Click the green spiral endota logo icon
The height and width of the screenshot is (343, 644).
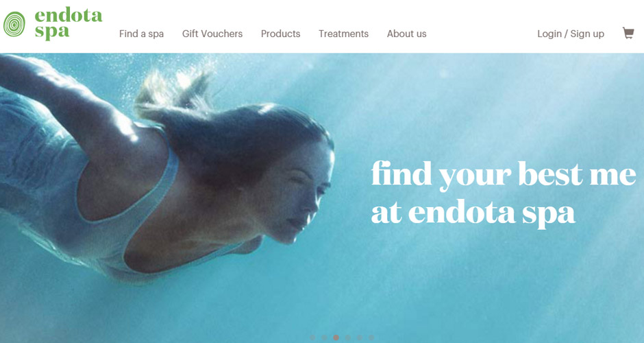click(14, 24)
